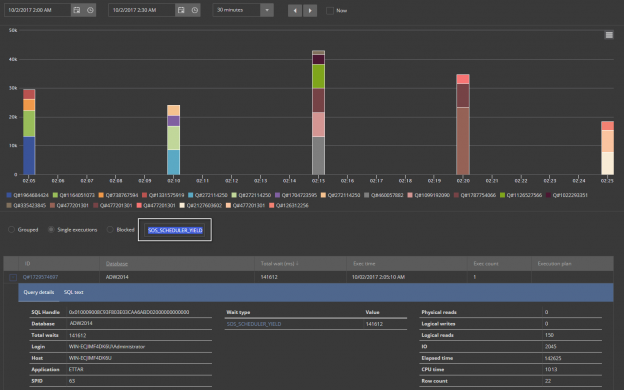Sort by the Exec count column header
624x390 pixels.
pos(486,263)
